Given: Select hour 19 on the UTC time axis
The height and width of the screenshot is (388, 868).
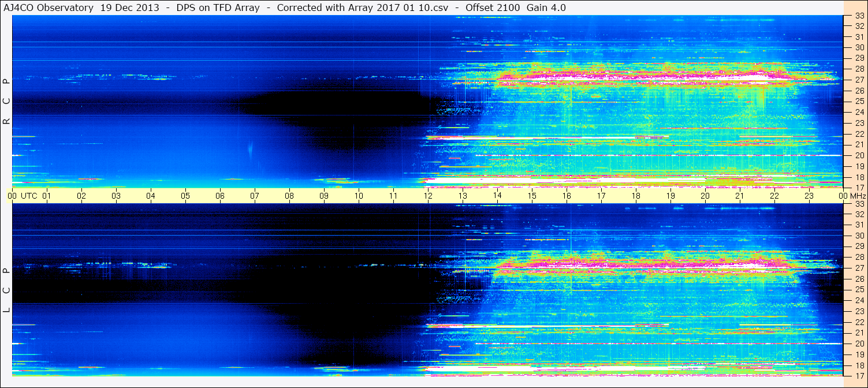Looking at the screenshot, I should (x=670, y=196).
